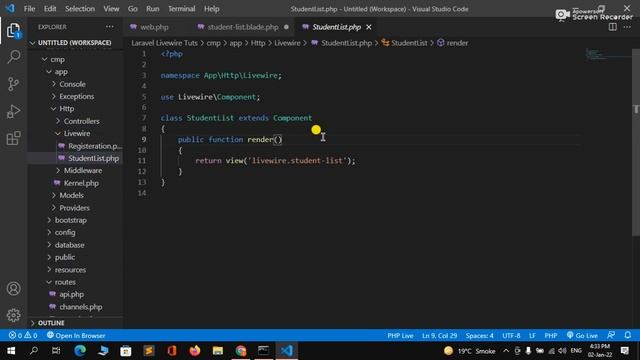This screenshot has height=360, width=640.
Task: Expand the Controllers folder
Action: click(81, 121)
